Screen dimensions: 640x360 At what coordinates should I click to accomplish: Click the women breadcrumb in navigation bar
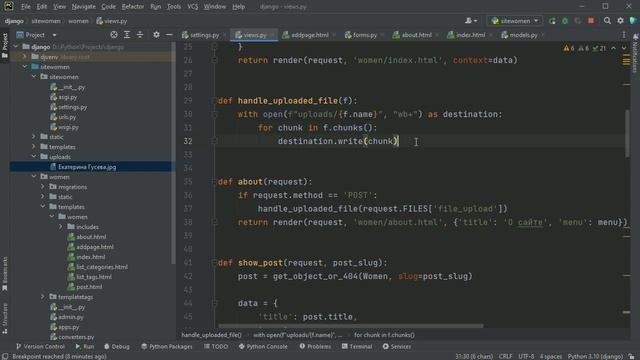[78, 21]
